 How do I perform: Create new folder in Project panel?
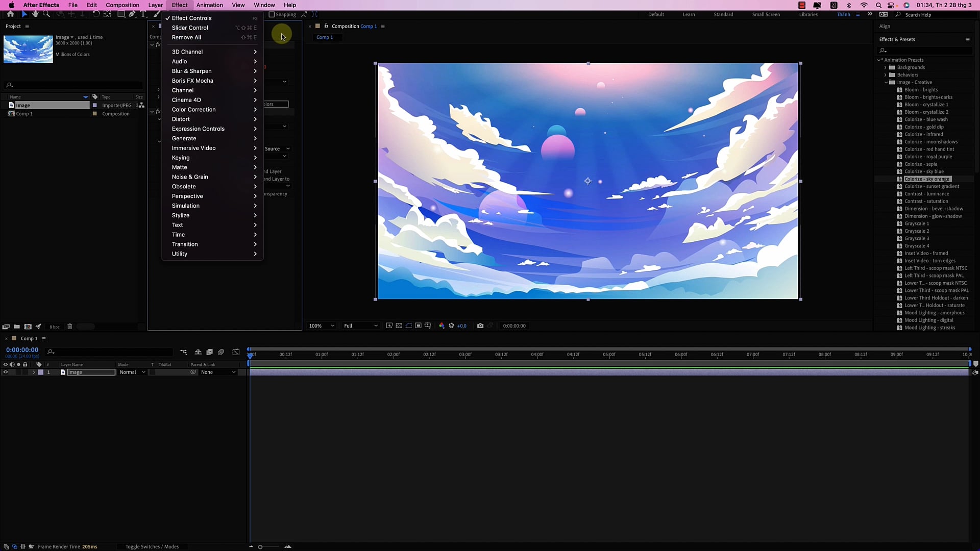pos(17,327)
